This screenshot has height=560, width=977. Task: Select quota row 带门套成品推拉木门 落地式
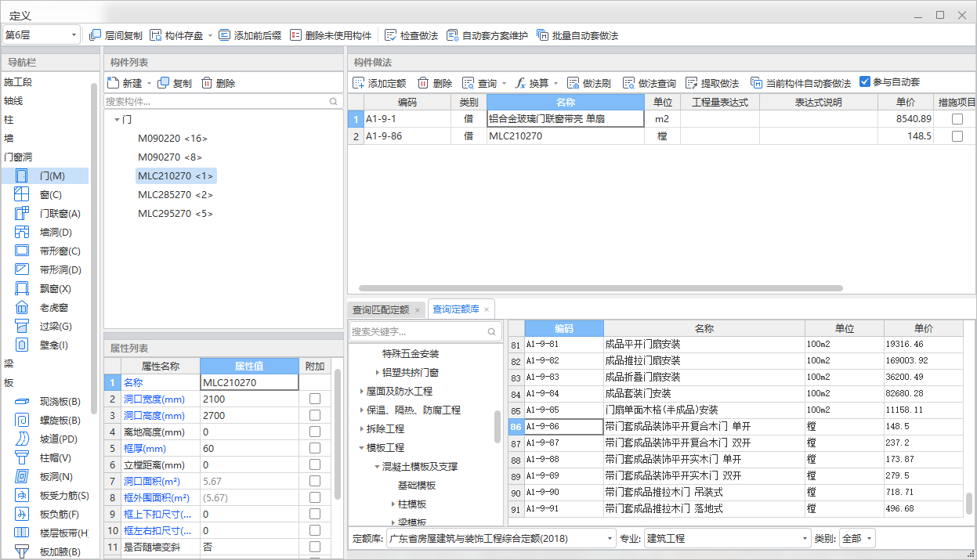click(736, 509)
